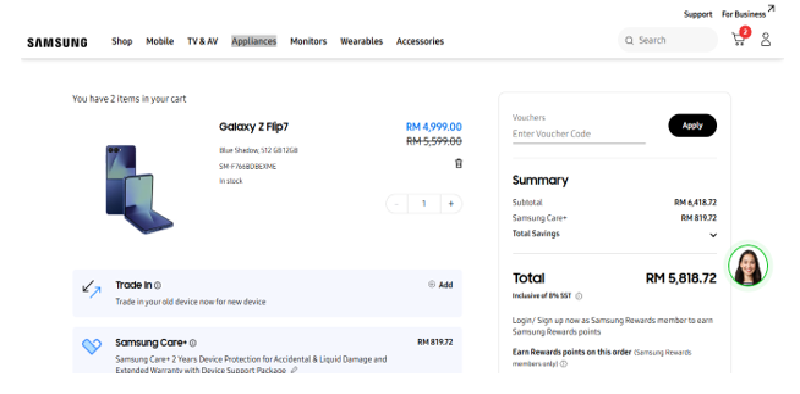Click the RM 4,999.00 price

[x=434, y=127]
